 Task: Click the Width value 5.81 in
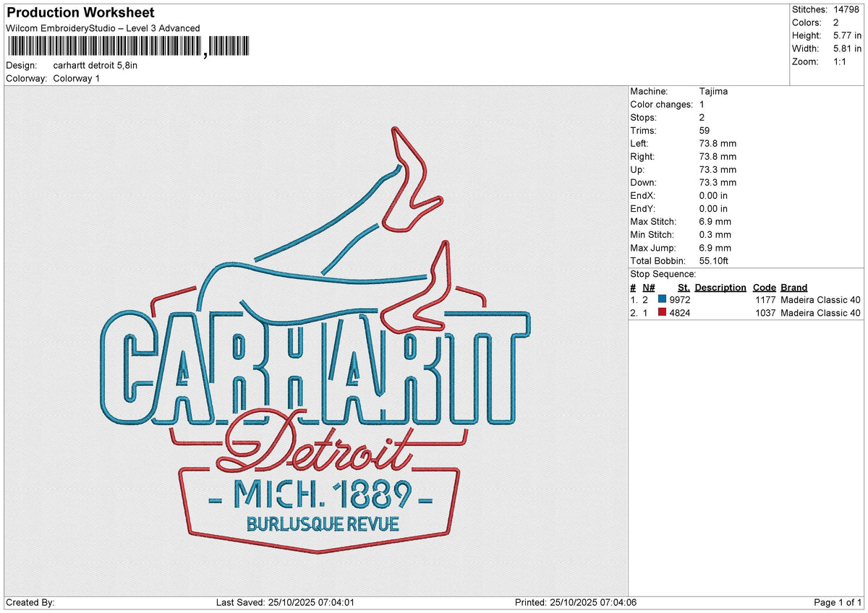click(848, 48)
